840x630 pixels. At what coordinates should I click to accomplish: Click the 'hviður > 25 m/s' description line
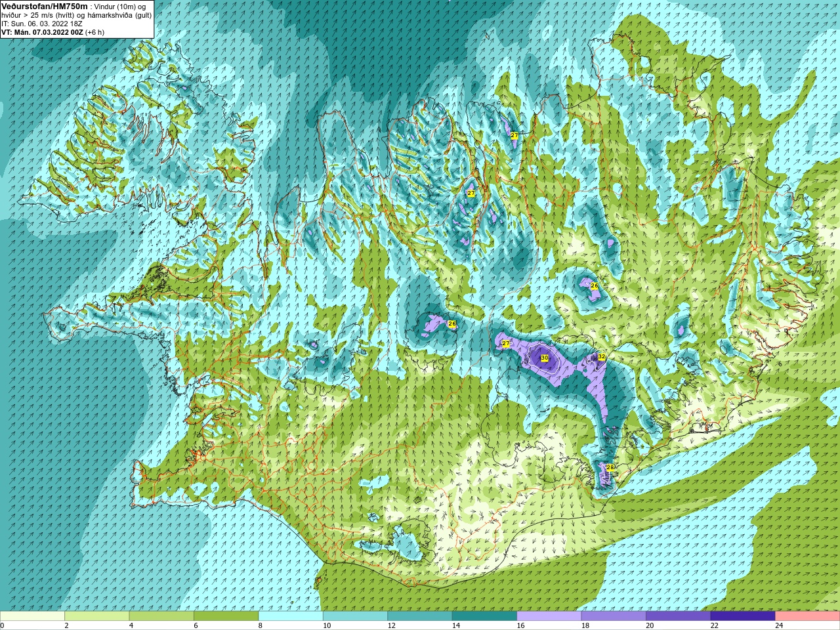click(x=76, y=14)
